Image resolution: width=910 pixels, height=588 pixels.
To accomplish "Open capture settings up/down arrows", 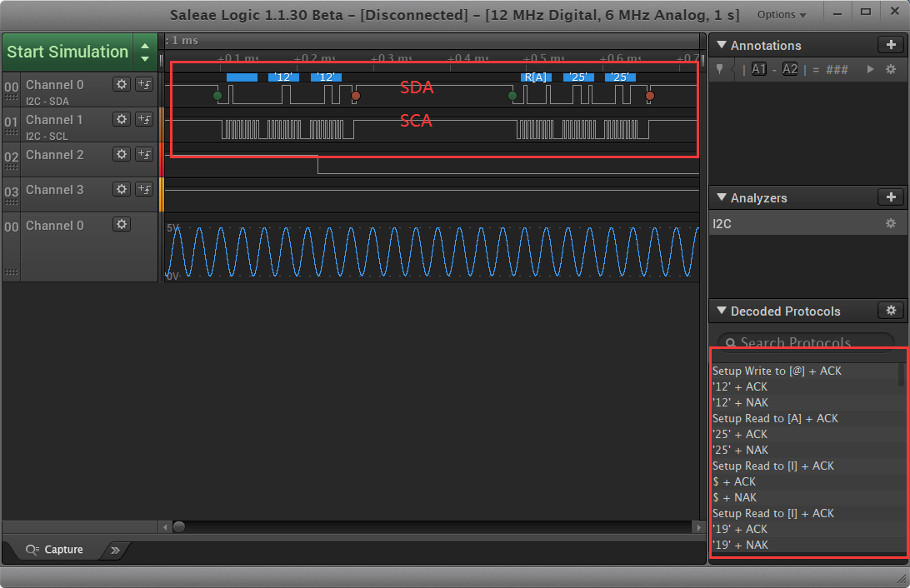I will [145, 52].
